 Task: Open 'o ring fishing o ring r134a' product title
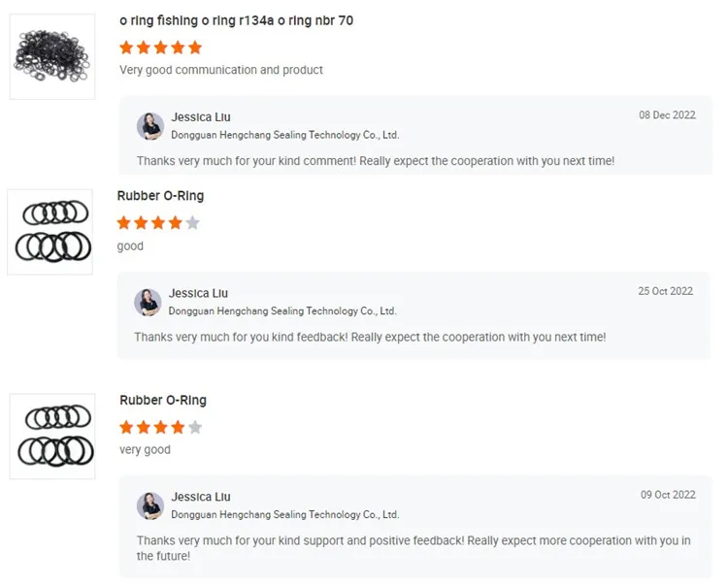pos(236,20)
